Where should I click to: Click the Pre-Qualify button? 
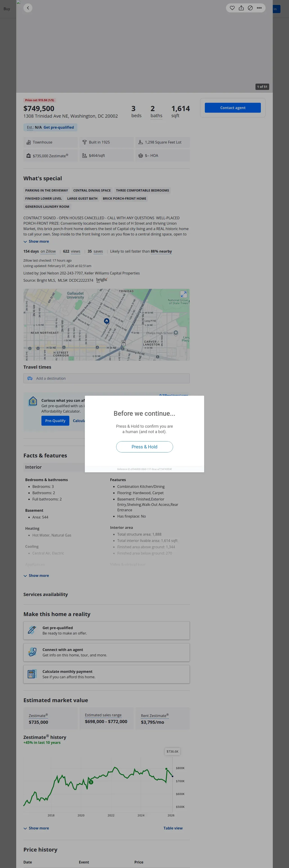[55, 420]
